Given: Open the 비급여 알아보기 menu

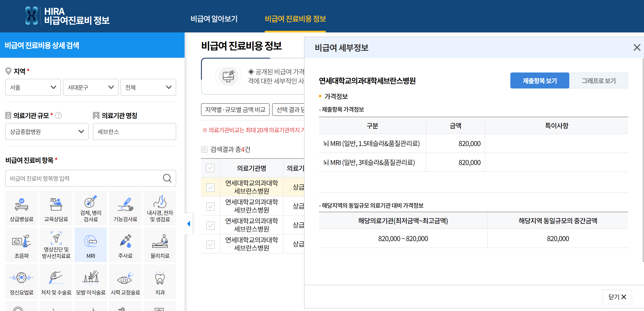Looking at the screenshot, I should point(214,19).
